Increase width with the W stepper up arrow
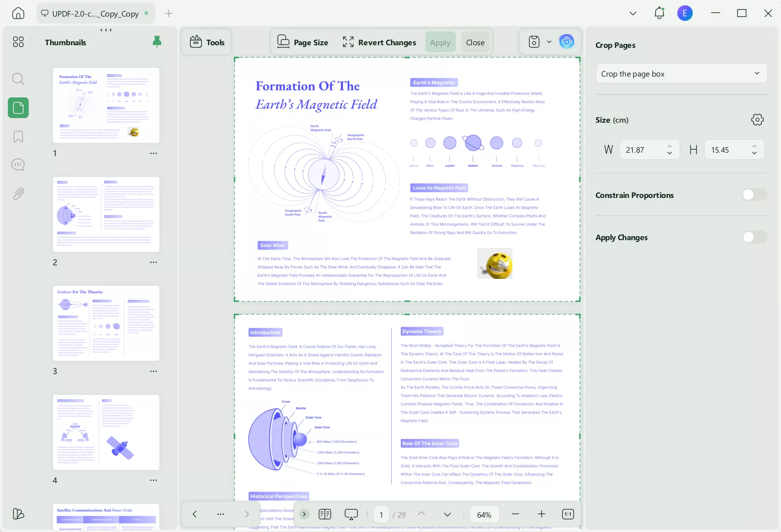This screenshot has width=781, height=532. coord(669,146)
